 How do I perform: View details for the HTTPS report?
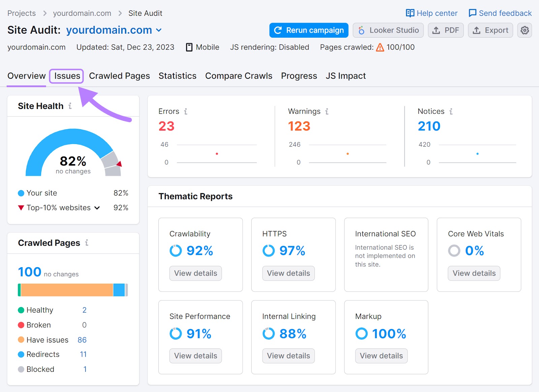(x=288, y=273)
